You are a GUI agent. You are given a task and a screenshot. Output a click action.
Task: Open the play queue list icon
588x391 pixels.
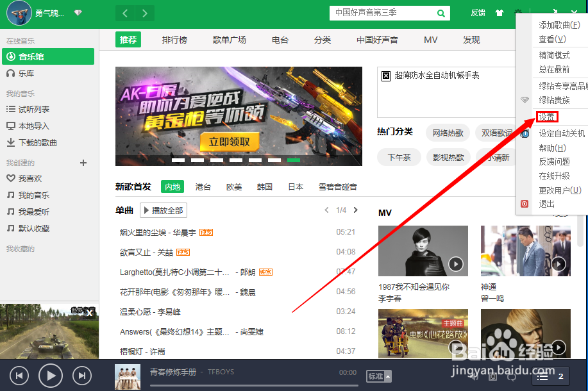coord(542,376)
